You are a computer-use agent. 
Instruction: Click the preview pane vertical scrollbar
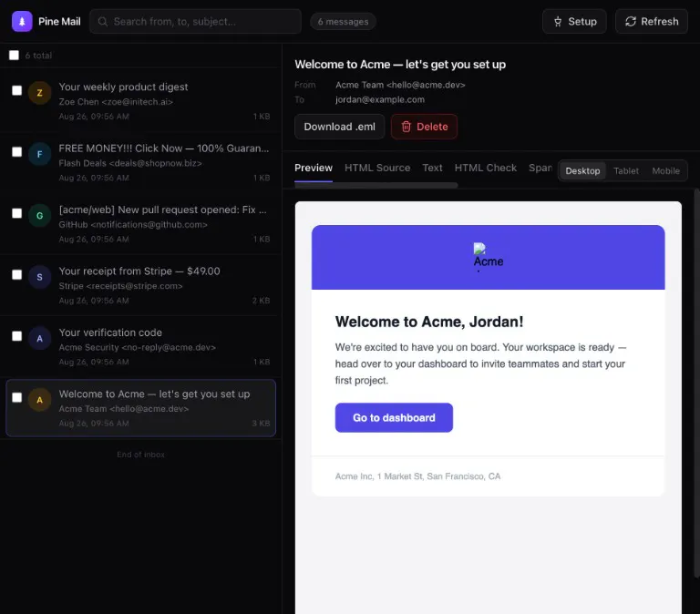click(697, 384)
